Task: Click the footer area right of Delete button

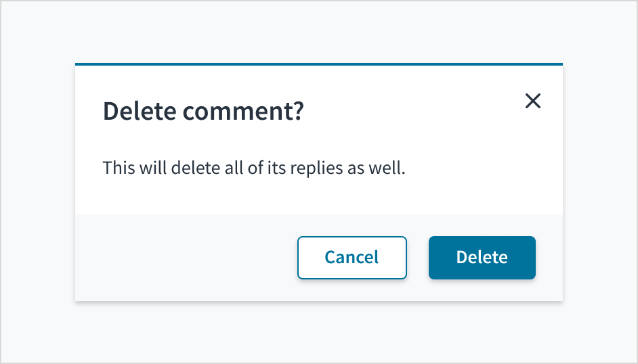Action: [549, 258]
